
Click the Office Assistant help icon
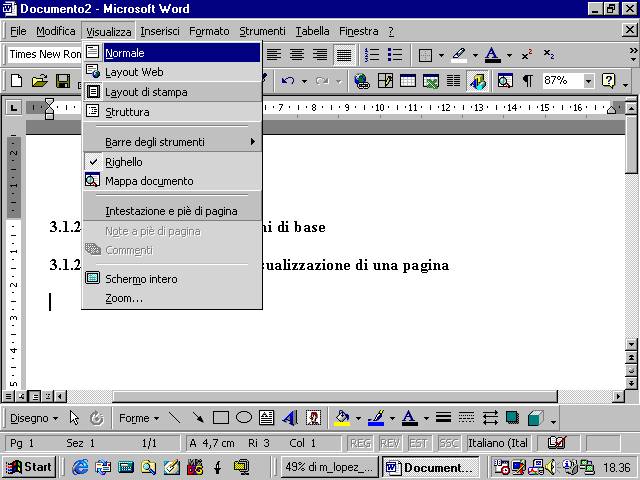[608, 81]
